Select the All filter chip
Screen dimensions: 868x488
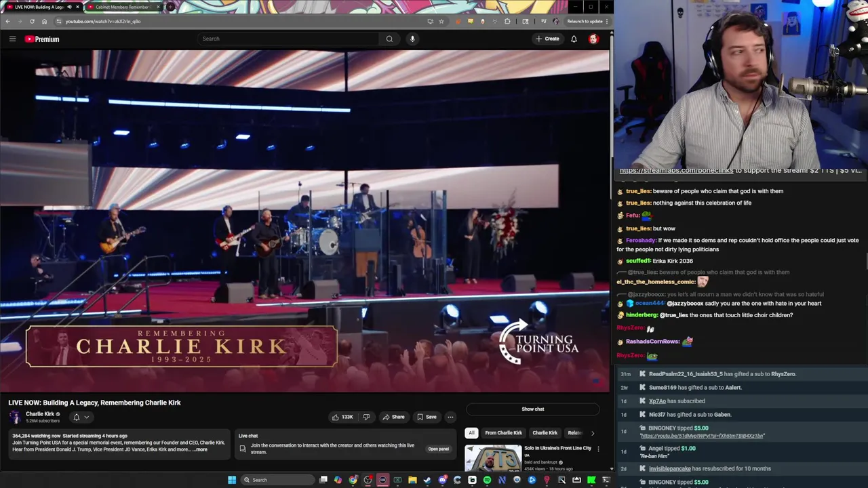tap(471, 432)
